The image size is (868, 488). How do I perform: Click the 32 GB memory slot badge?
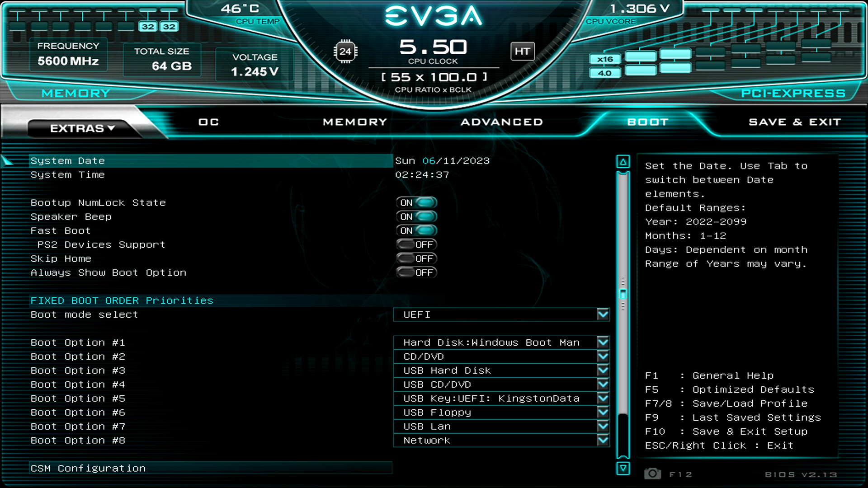coord(146,26)
